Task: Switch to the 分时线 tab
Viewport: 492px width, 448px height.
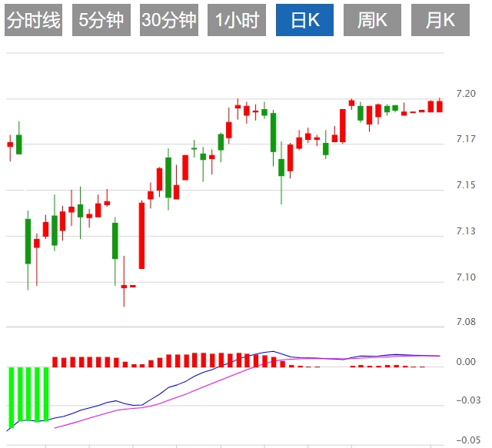Action: (x=32, y=21)
